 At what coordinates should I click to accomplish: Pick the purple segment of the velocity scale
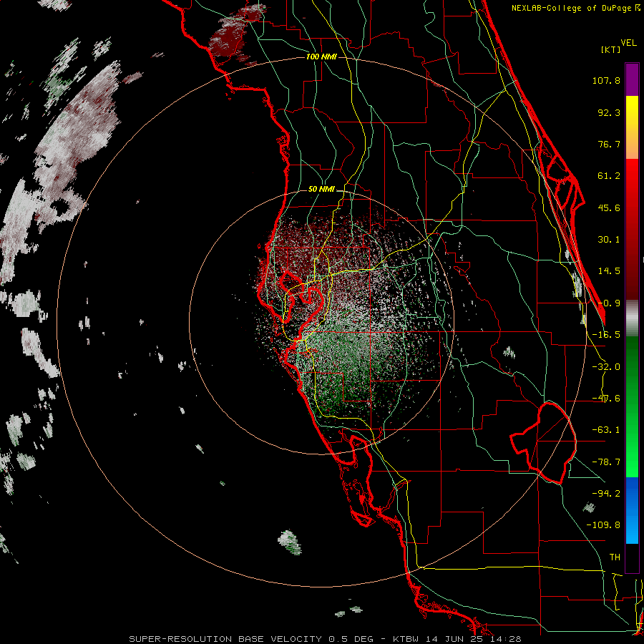632,79
